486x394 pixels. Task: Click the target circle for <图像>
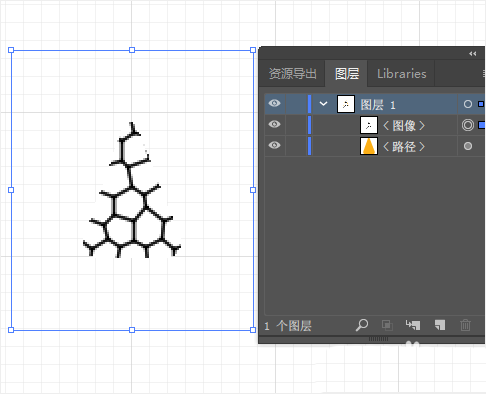coord(468,125)
